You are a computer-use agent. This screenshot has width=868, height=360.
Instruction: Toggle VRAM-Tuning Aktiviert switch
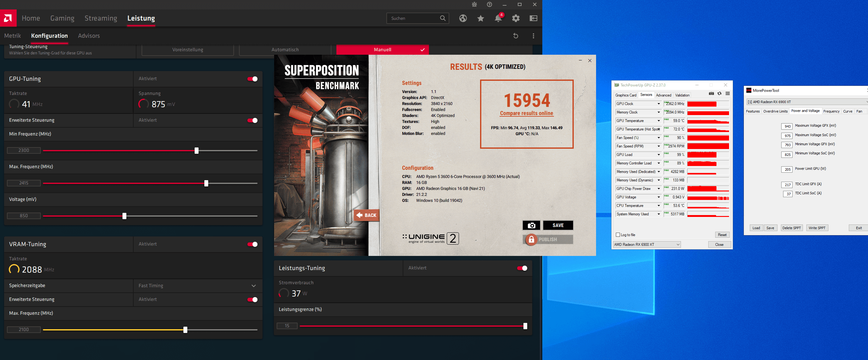[x=252, y=244]
